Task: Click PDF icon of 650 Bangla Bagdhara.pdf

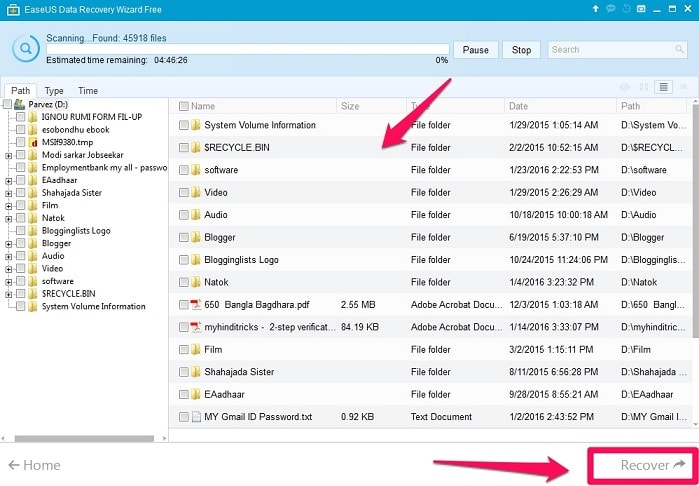Action: pyautogui.click(x=196, y=305)
